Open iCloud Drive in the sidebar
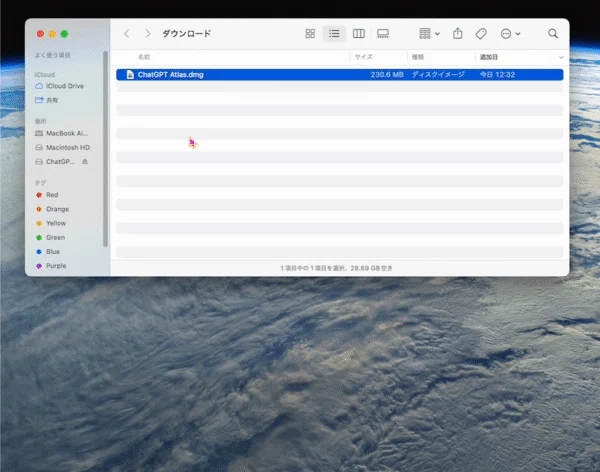600x472 pixels. click(x=60, y=86)
